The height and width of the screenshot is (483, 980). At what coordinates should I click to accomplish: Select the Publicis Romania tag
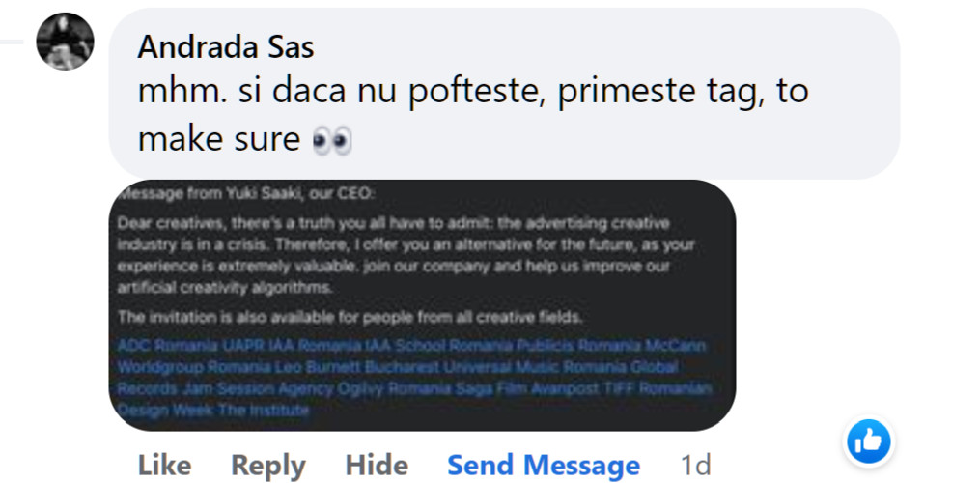(576, 346)
